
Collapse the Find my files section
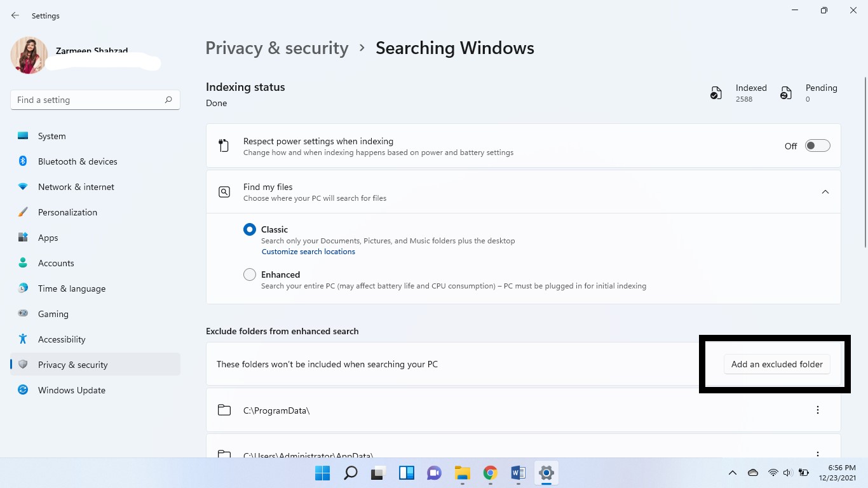coord(825,192)
